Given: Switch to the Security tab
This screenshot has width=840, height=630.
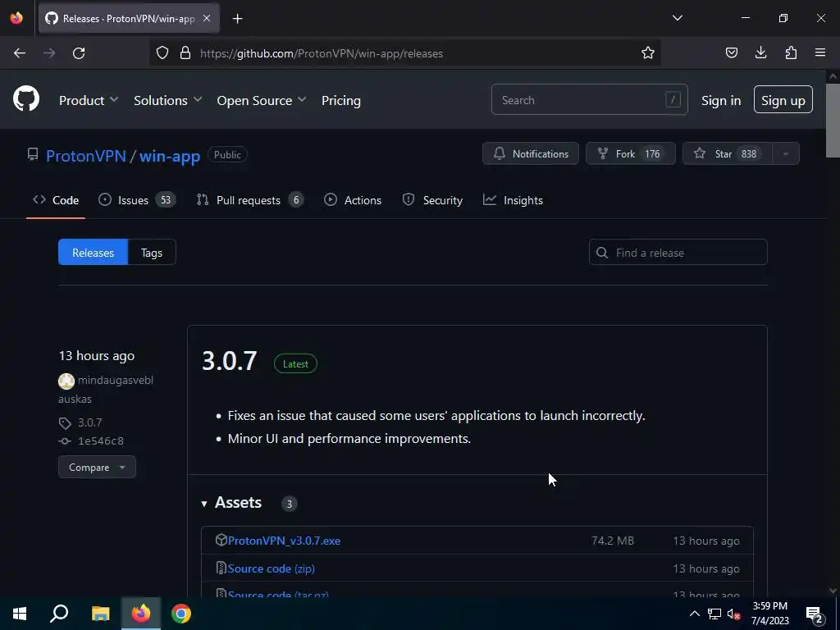Looking at the screenshot, I should click(x=432, y=200).
